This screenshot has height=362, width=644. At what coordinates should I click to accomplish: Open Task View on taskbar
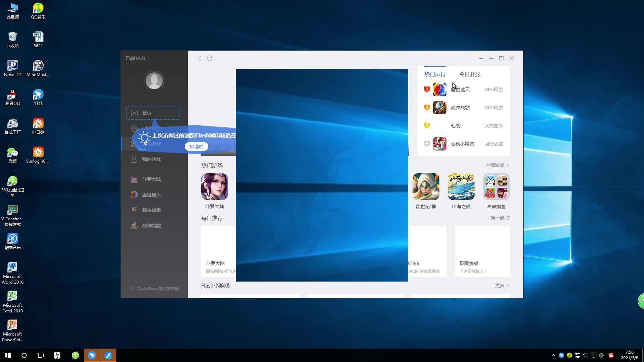click(40, 355)
